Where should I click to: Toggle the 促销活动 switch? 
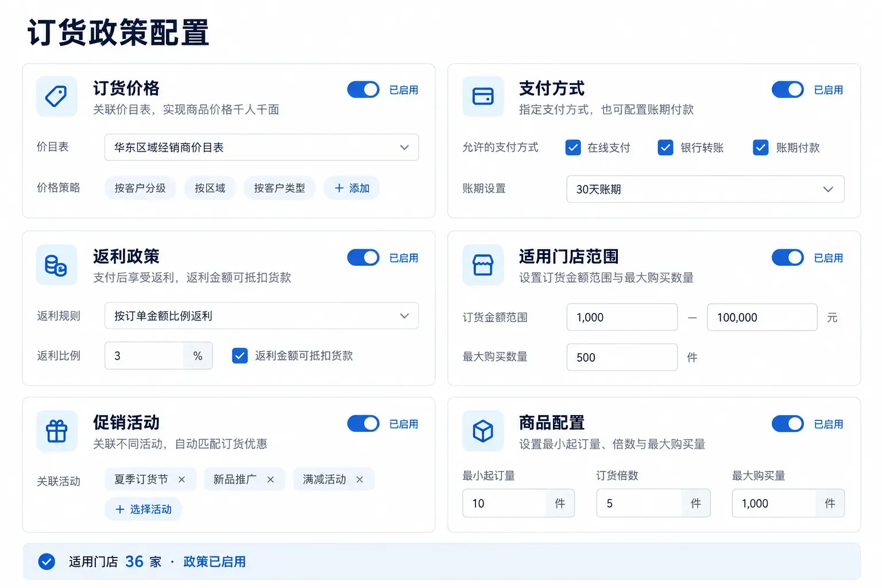(x=363, y=424)
